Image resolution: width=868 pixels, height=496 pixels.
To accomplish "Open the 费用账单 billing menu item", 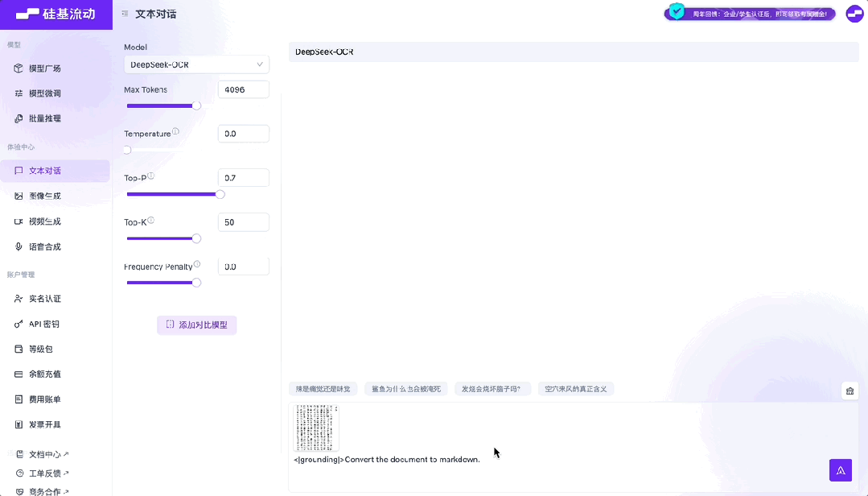I will [x=18, y=399].
